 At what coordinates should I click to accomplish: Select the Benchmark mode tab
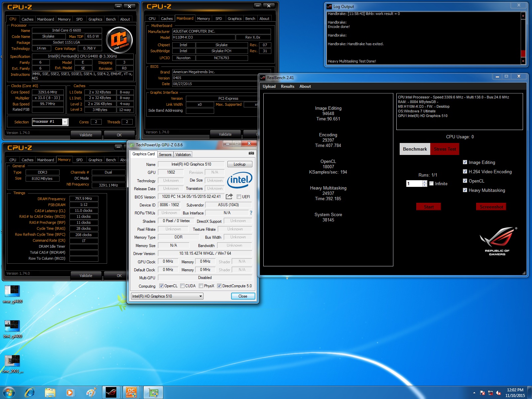coord(415,149)
